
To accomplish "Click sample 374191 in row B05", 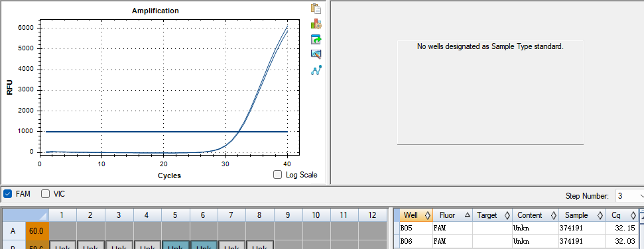I will [x=582, y=228].
